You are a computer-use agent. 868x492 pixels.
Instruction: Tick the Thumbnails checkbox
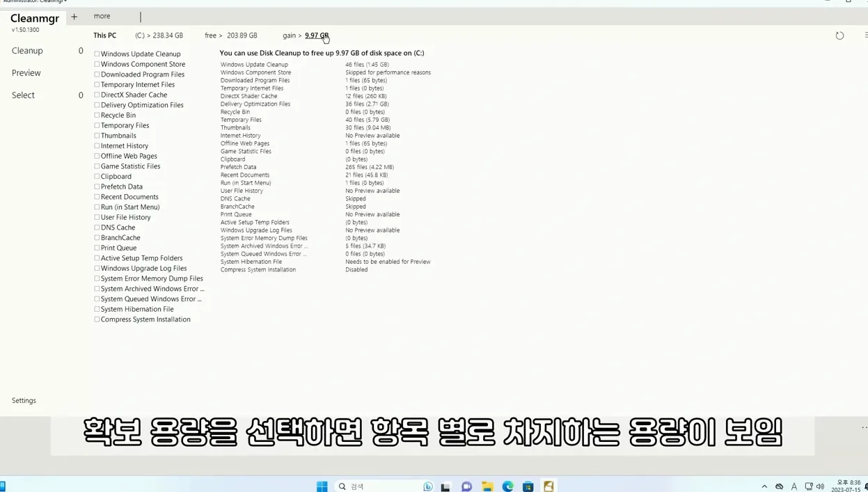coord(97,136)
